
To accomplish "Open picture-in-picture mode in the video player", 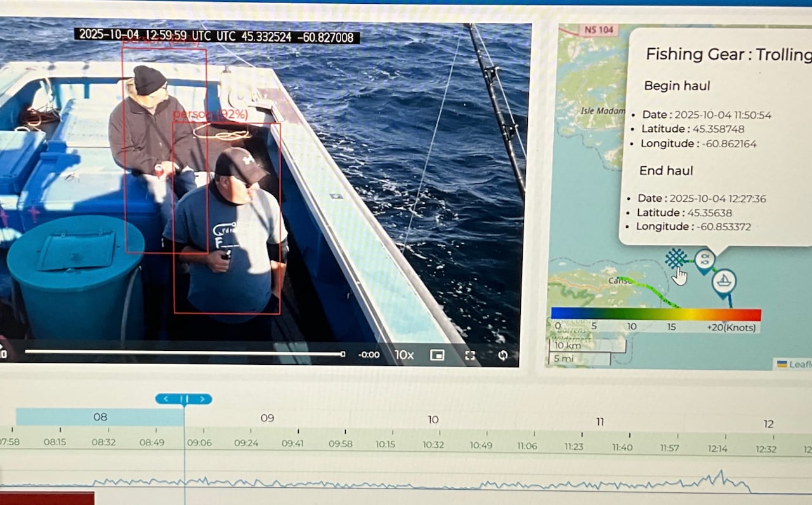I will 436,355.
